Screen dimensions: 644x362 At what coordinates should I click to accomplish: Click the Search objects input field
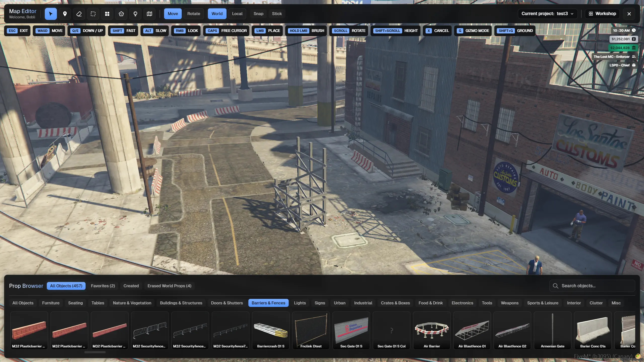592,286
